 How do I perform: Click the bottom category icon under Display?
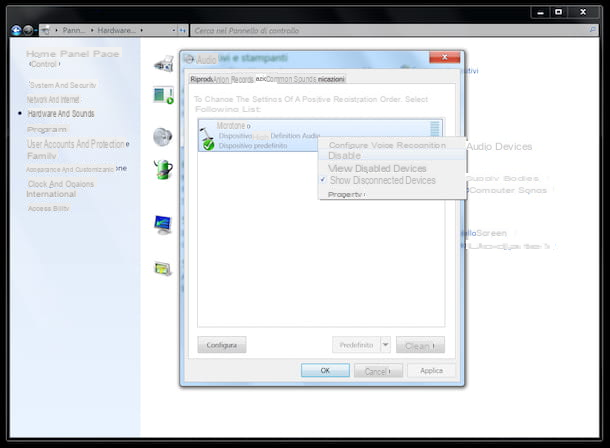[x=163, y=269]
